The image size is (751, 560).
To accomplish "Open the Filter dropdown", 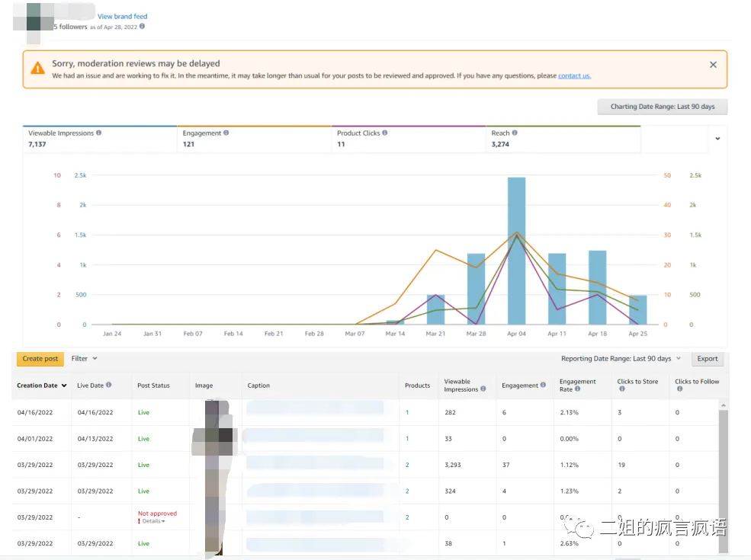I will tap(85, 359).
